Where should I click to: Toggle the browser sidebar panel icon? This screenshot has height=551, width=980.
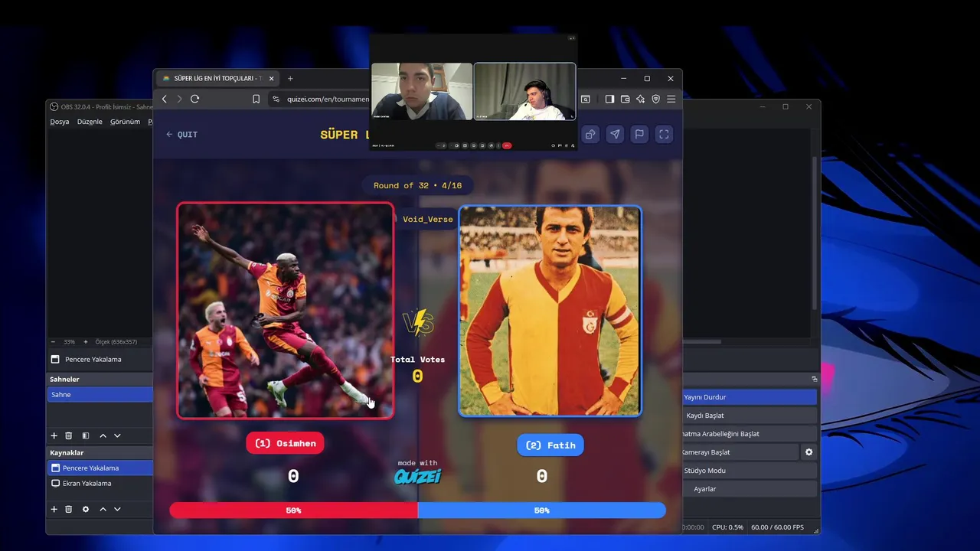[x=609, y=99]
